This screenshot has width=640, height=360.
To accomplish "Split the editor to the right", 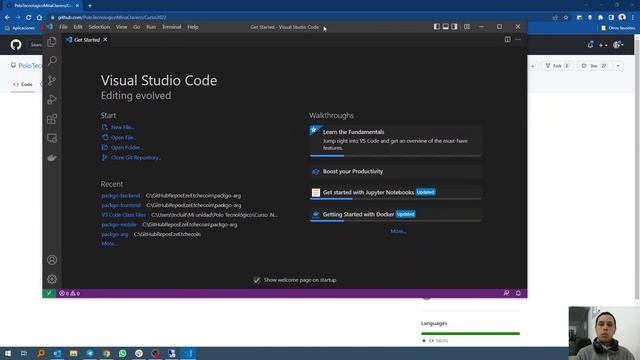I will click(x=507, y=40).
